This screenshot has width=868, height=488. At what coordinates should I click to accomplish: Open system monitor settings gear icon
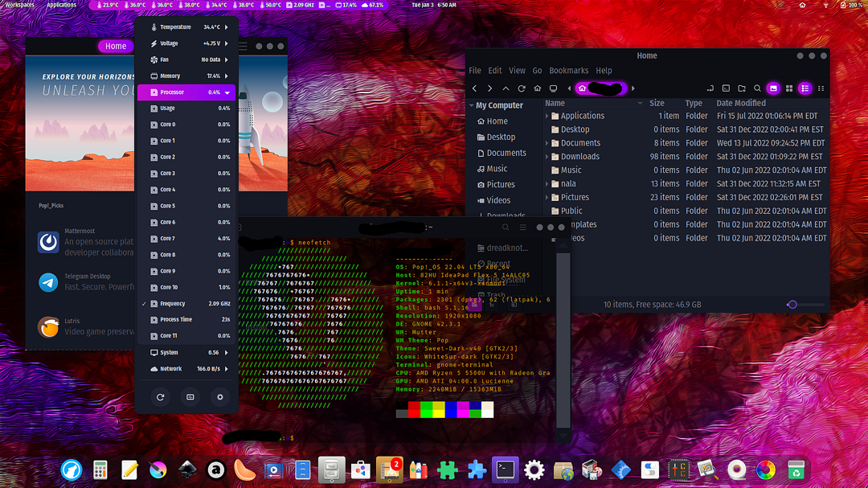pos(220,397)
